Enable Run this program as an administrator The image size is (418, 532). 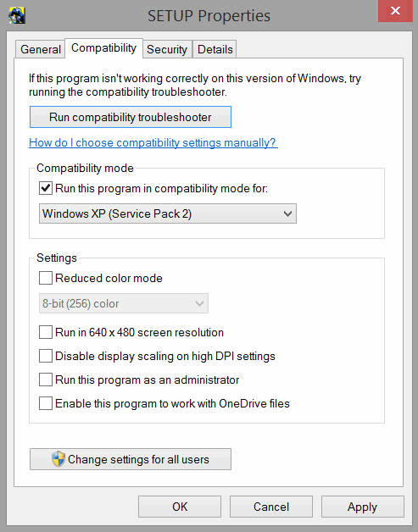point(46,380)
